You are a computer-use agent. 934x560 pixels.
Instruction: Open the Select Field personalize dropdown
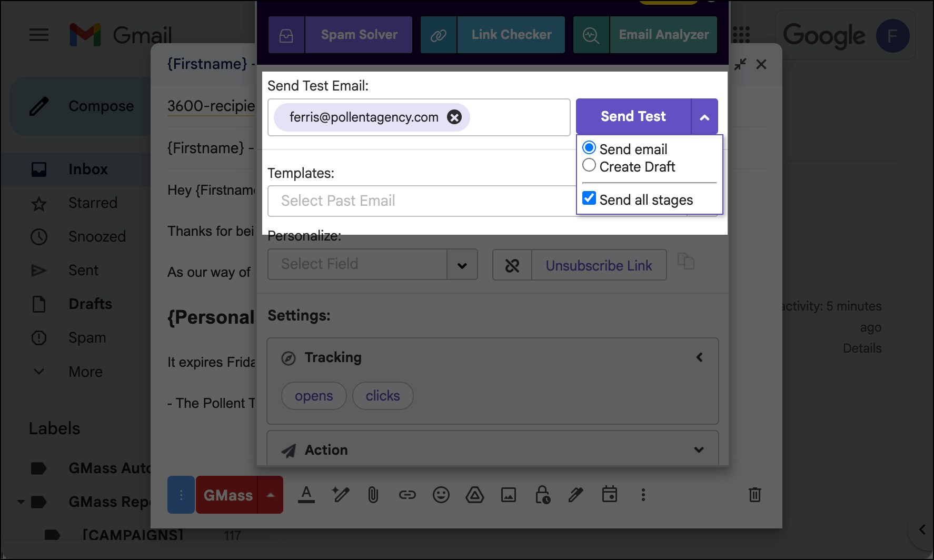[x=373, y=264]
